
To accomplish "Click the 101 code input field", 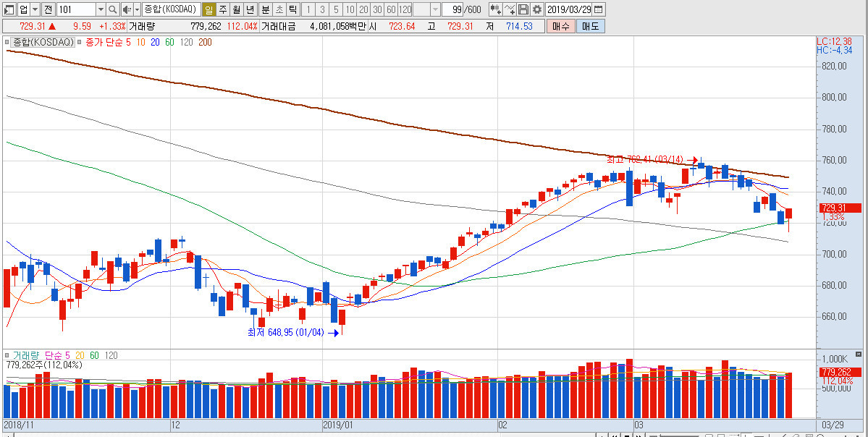I will click(x=77, y=9).
